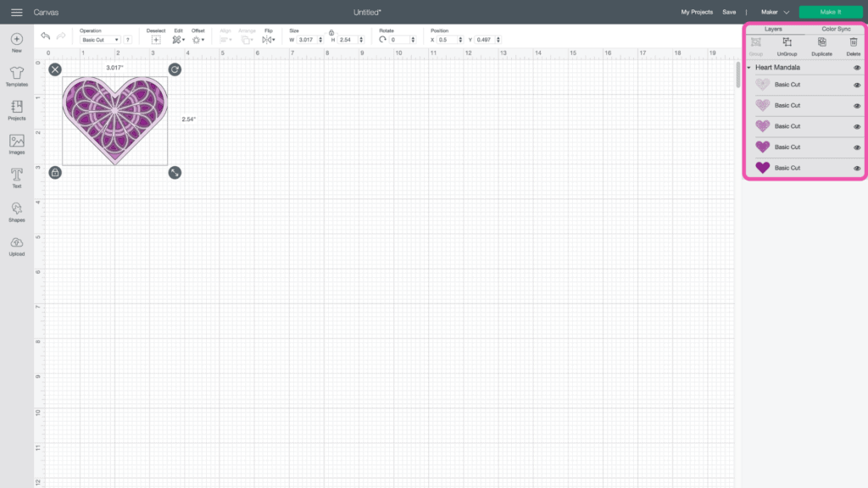
Task: Click Save in the top bar
Action: 729,12
